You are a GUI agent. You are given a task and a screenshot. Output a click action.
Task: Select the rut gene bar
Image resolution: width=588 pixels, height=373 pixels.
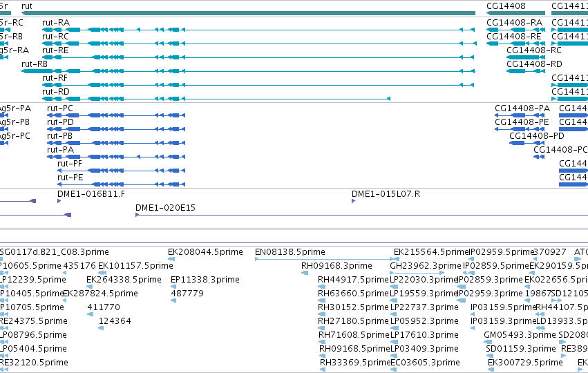pos(249,13)
